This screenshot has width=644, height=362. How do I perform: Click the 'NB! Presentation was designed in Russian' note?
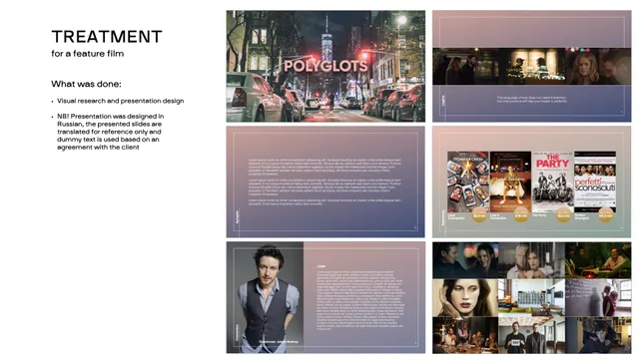point(110,132)
